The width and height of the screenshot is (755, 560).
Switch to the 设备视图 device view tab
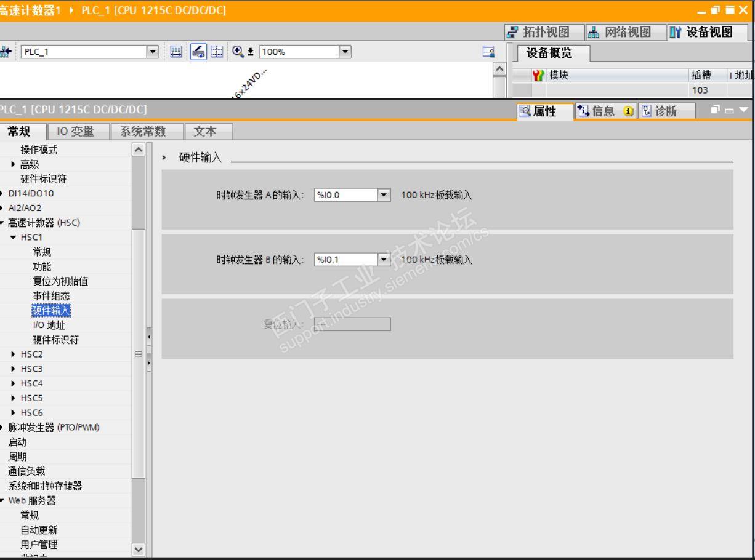pos(707,33)
